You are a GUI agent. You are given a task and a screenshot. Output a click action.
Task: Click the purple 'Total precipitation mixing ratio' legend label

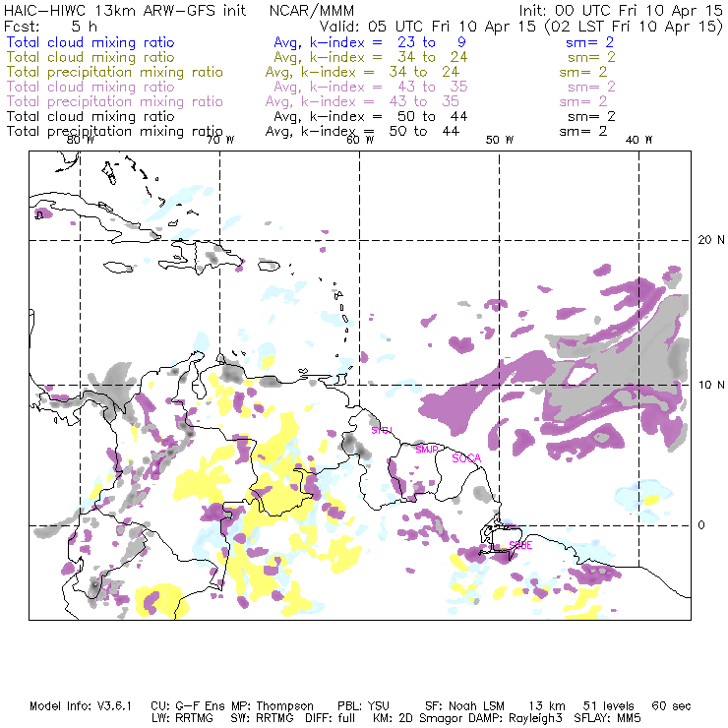[x=115, y=101]
